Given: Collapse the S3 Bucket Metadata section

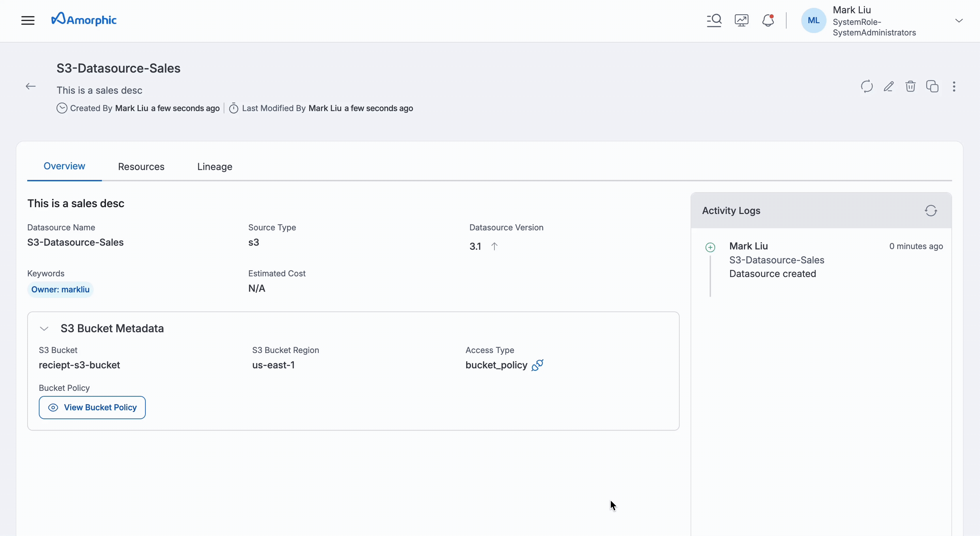Looking at the screenshot, I should pyautogui.click(x=44, y=328).
